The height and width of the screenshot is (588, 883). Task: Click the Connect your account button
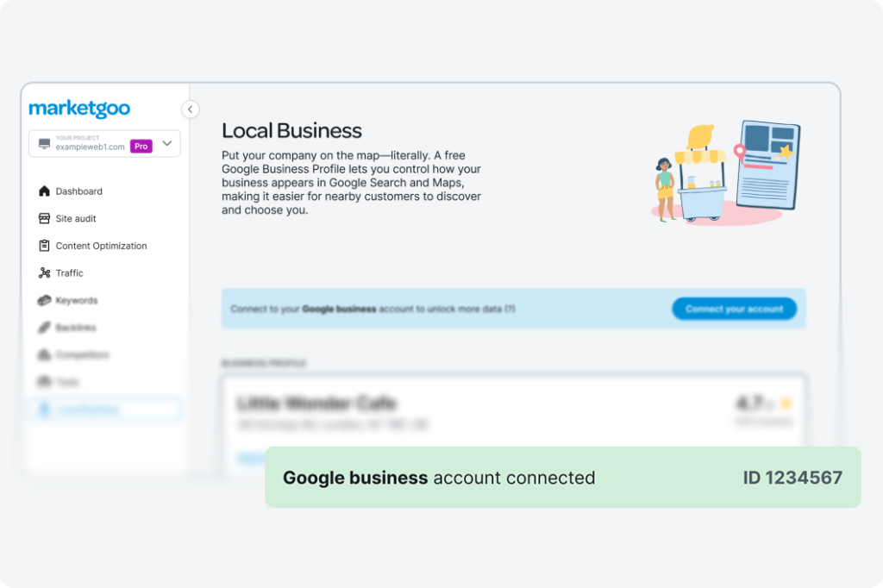[x=735, y=309]
